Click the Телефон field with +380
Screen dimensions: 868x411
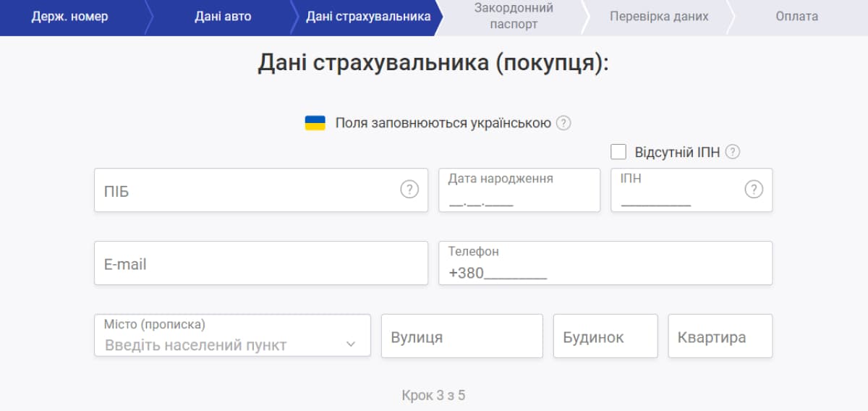tap(605, 263)
